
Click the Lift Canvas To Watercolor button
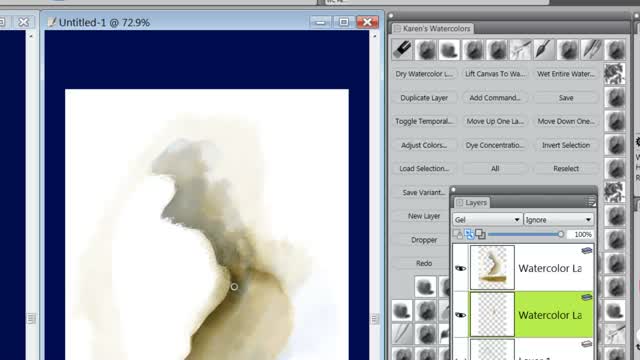tap(495, 74)
